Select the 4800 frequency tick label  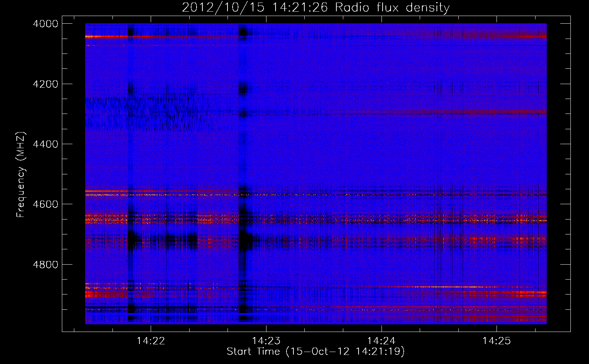click(x=46, y=264)
